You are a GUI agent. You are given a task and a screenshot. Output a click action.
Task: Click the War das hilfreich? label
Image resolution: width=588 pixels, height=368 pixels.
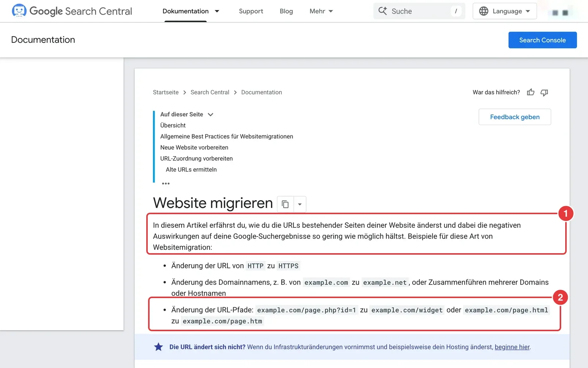pos(496,92)
